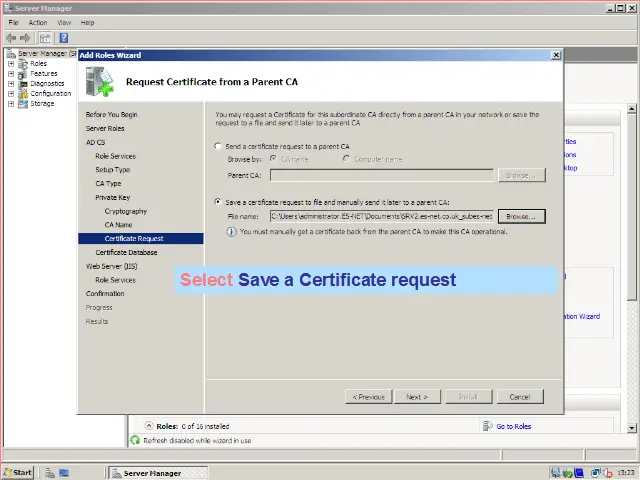Open the Go to Roles link
This screenshot has height=480, width=640.
(513, 426)
